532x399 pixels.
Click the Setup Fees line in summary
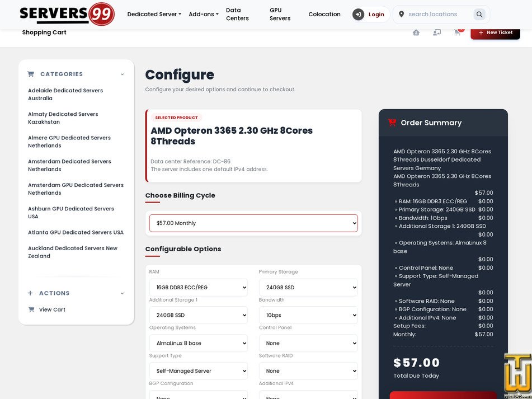tap(443, 326)
